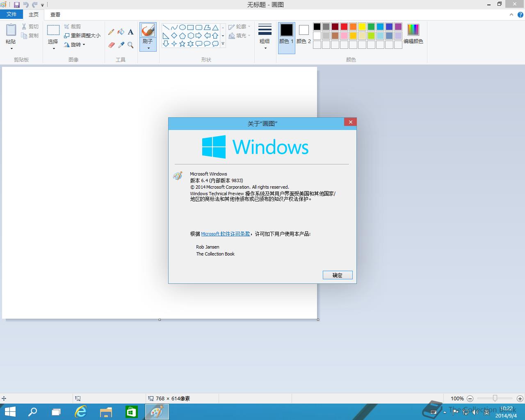Click the Cut (剪切) scissors button
Image resolution: width=525 pixels, height=420 pixels.
tap(30, 26)
